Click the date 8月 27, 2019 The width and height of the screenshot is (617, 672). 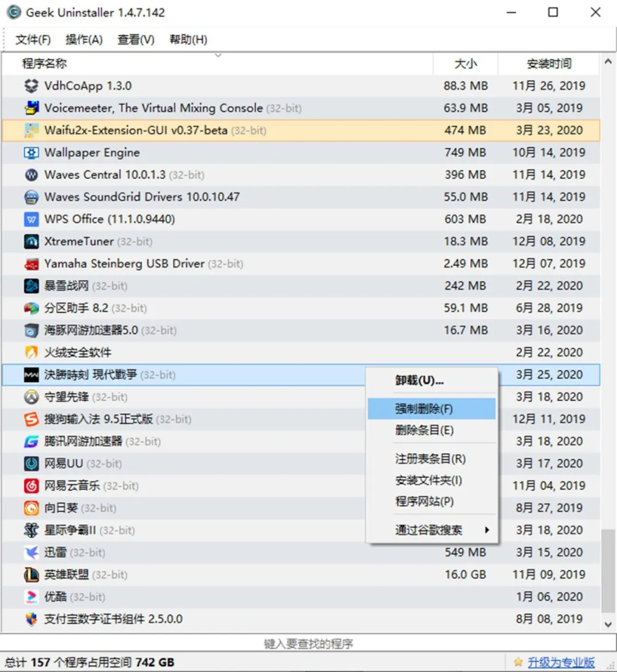click(550, 509)
